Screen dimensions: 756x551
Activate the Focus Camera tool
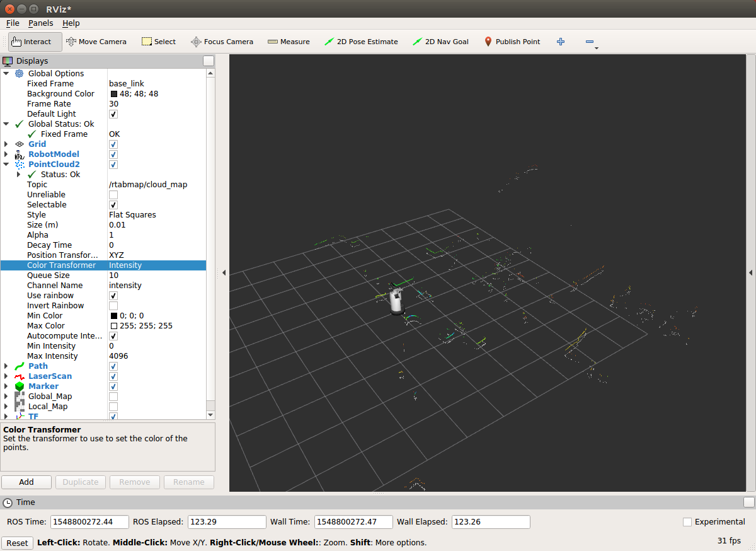[x=222, y=42]
